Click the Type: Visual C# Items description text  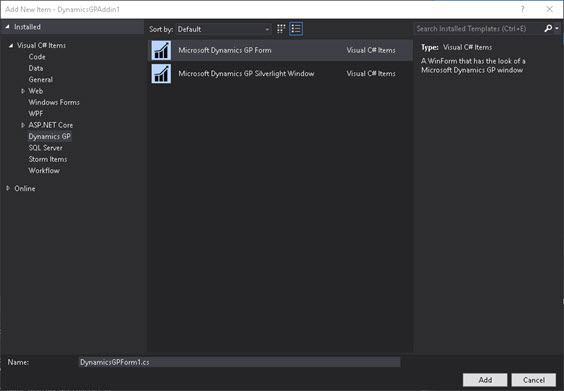456,47
